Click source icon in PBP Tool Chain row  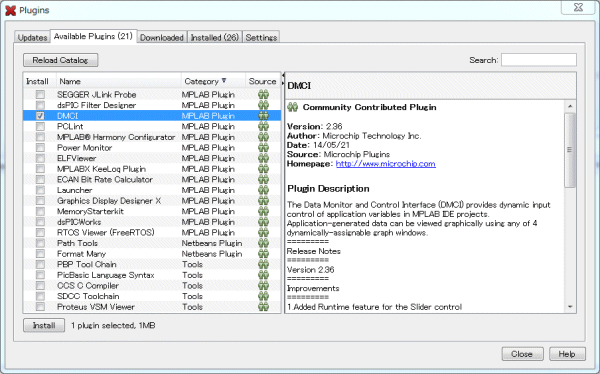[263, 264]
